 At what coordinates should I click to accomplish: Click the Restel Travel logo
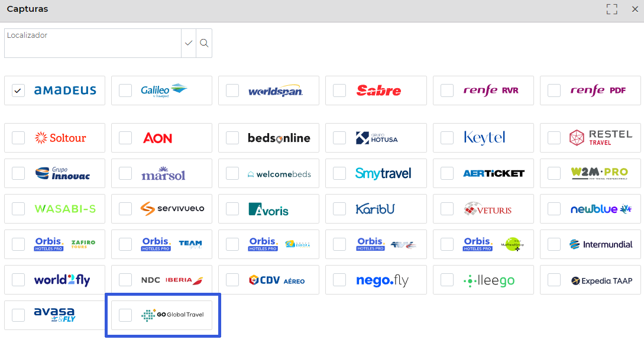coord(601,138)
